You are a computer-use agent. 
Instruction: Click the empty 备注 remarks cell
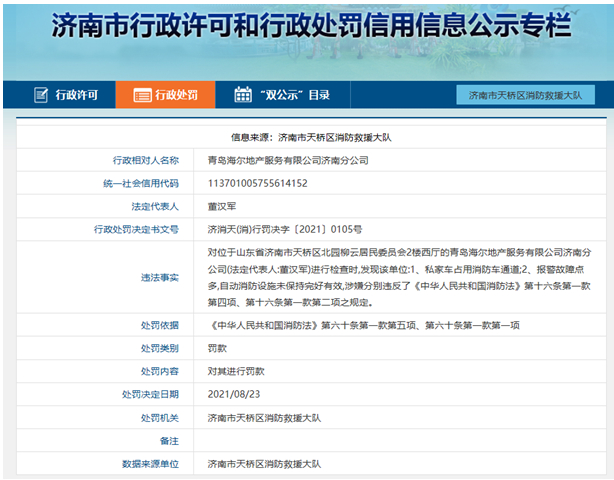pyautogui.click(x=400, y=441)
